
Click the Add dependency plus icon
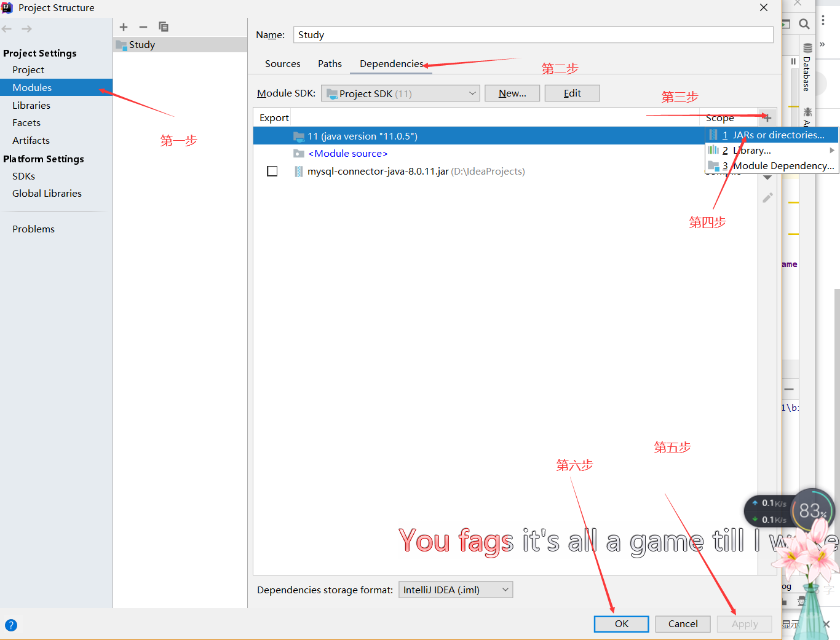767,117
